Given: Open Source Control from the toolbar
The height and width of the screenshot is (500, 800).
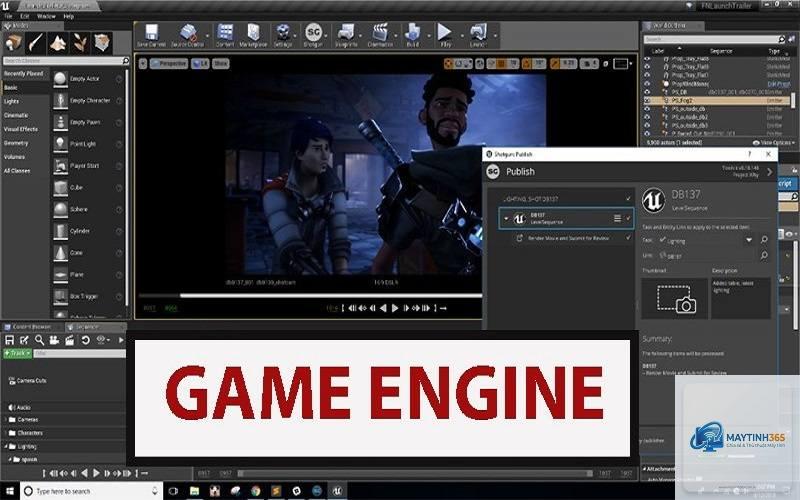Looking at the screenshot, I should point(187,35).
